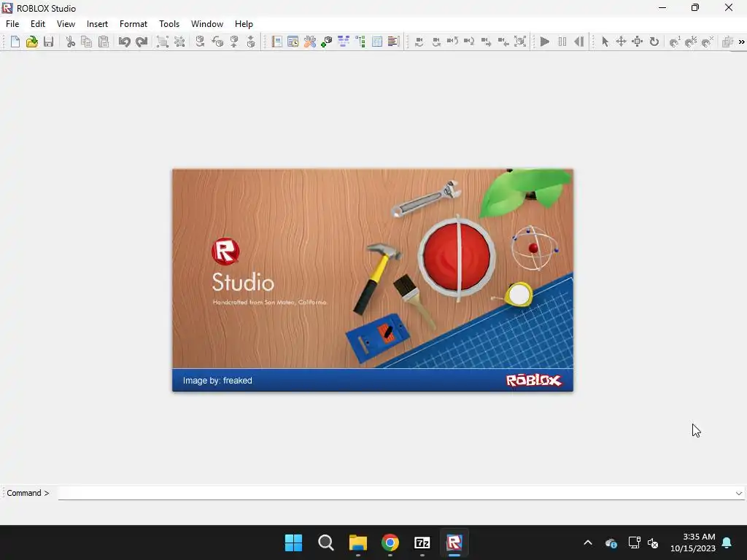
Task: Undo with the curved left arrow
Action: click(124, 42)
